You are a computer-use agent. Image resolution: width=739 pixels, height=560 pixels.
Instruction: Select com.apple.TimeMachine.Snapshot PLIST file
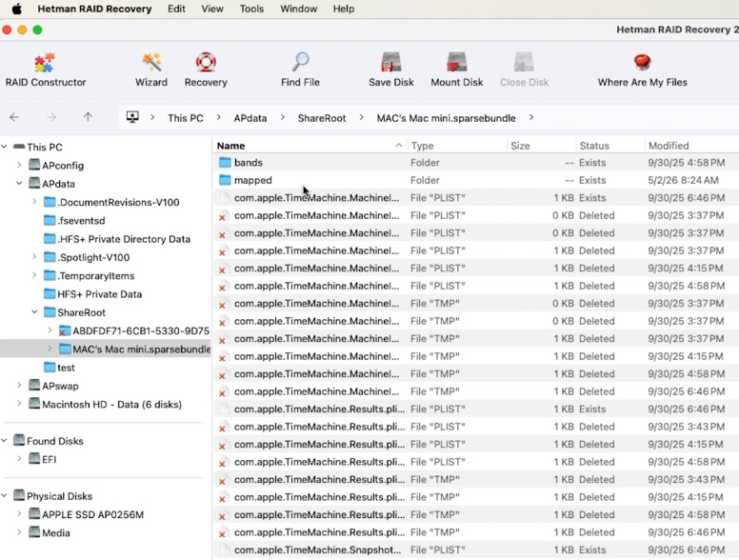(x=476, y=550)
